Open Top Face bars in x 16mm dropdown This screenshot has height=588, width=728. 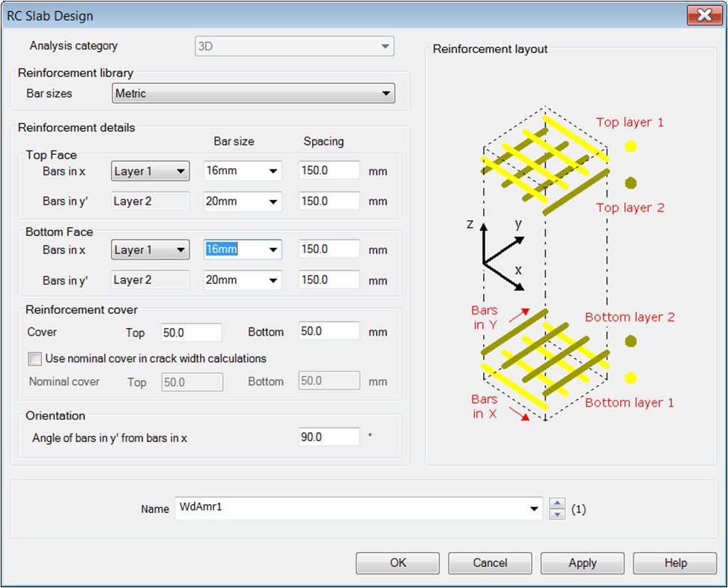tap(243, 172)
